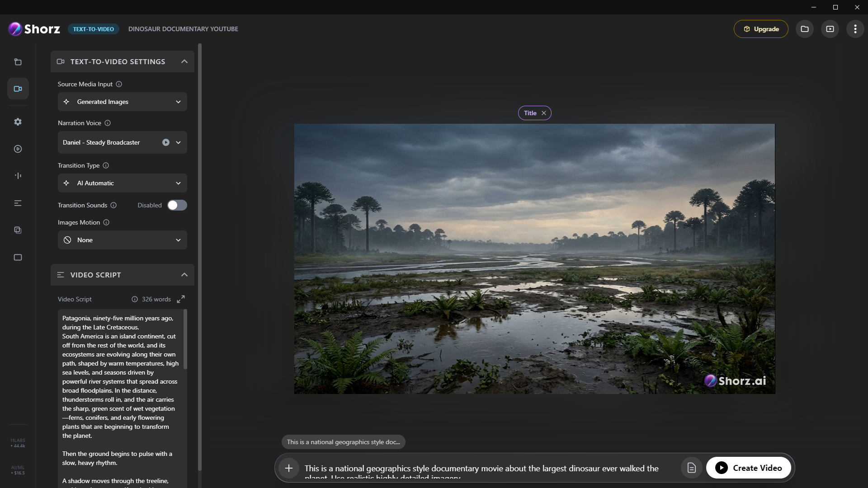Open the Images Motion dropdown
Viewport: 868px width, 488px height.
tap(122, 240)
